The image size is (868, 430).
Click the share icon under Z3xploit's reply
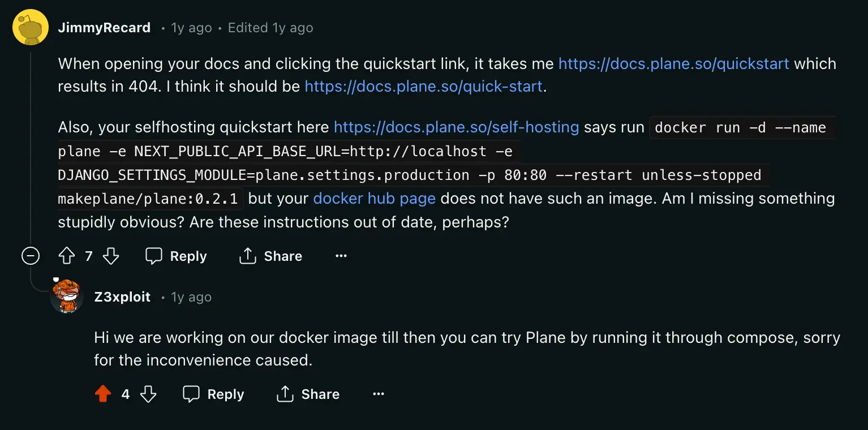tap(285, 394)
